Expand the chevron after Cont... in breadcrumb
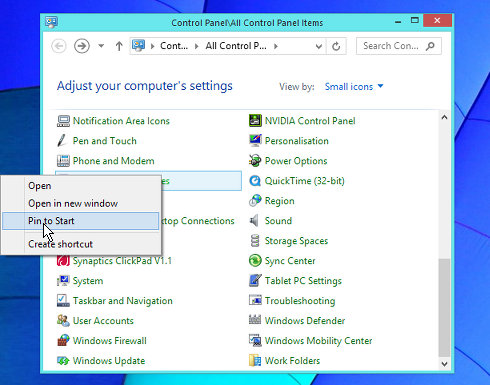Viewport: 490px width, 385px height. click(197, 46)
